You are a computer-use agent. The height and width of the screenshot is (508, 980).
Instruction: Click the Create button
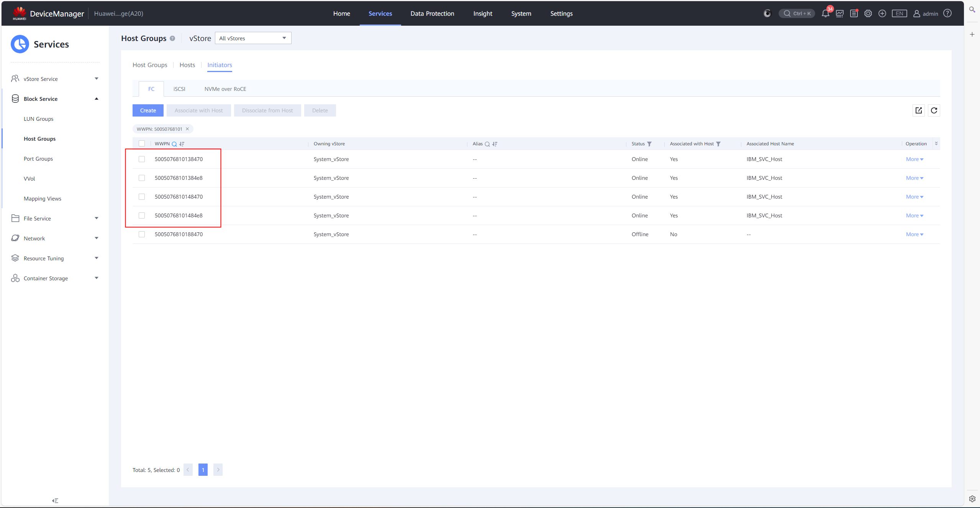[x=148, y=110]
